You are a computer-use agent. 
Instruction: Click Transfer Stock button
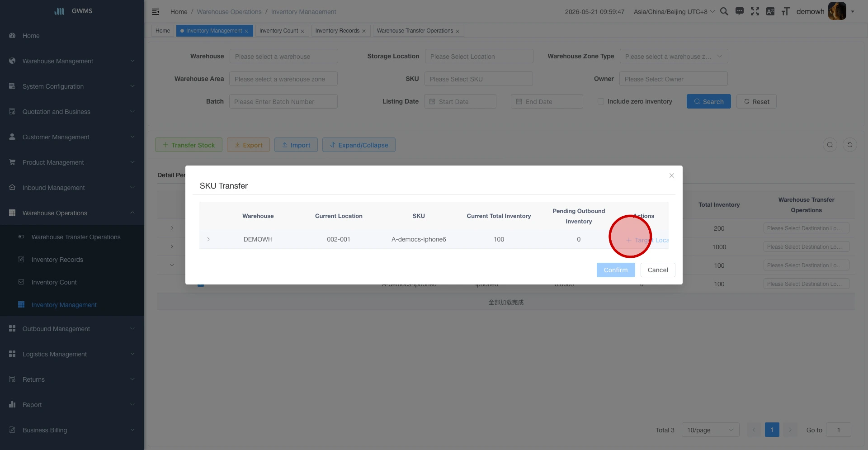click(x=189, y=145)
